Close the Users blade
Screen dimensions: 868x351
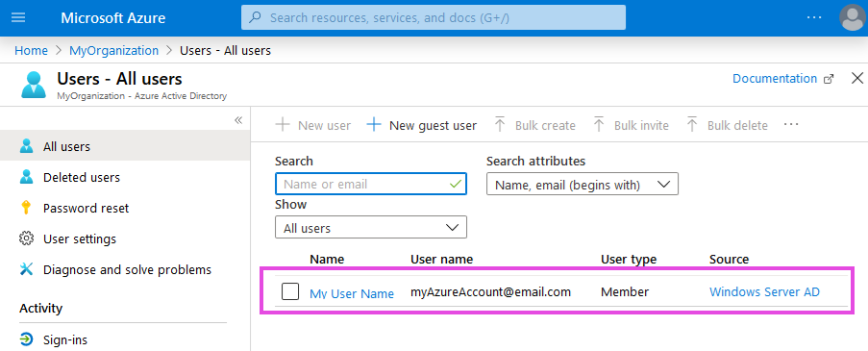856,79
